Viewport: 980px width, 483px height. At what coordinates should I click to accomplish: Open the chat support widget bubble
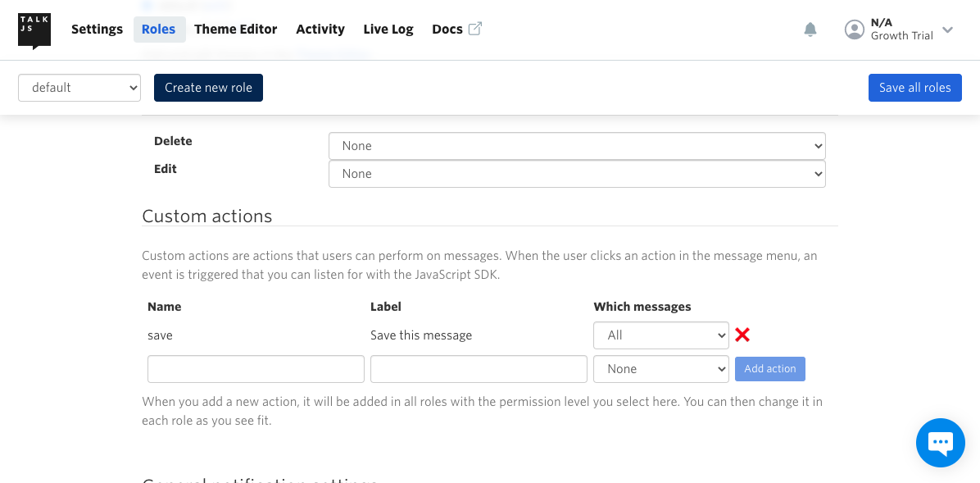pos(940,442)
